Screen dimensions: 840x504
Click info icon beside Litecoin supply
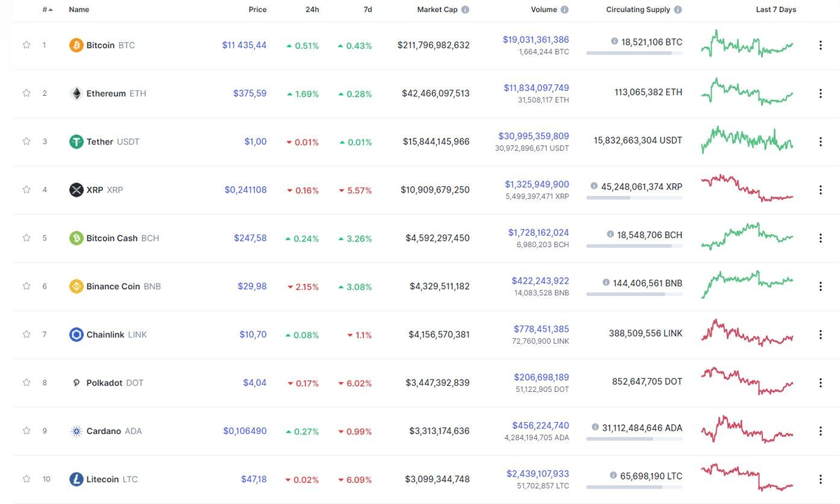613,476
